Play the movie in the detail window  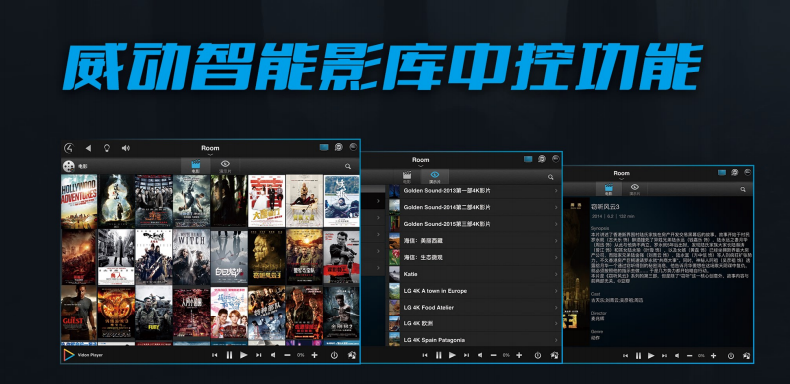tap(651, 355)
